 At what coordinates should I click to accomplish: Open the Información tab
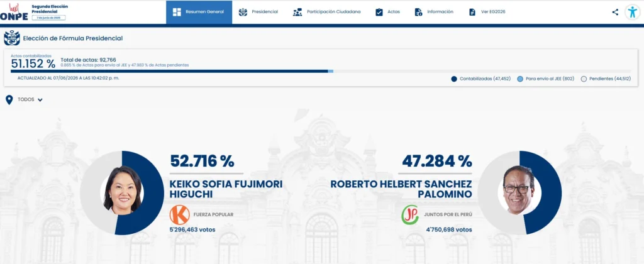pos(434,12)
